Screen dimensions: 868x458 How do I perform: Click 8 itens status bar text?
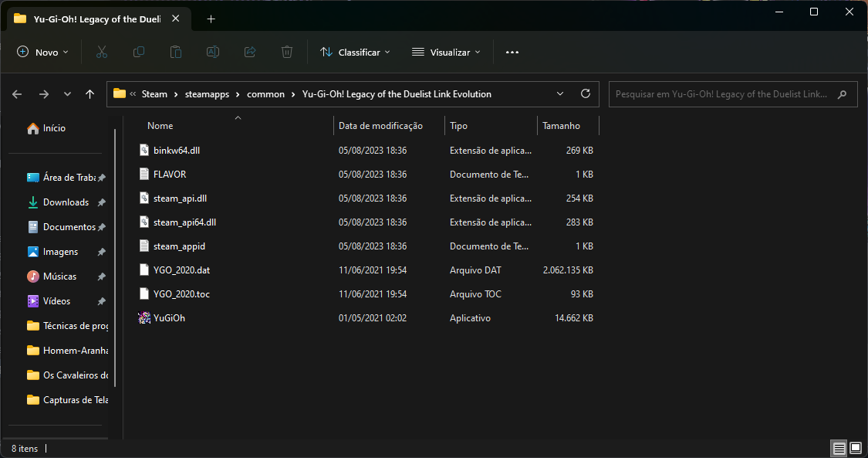point(25,449)
